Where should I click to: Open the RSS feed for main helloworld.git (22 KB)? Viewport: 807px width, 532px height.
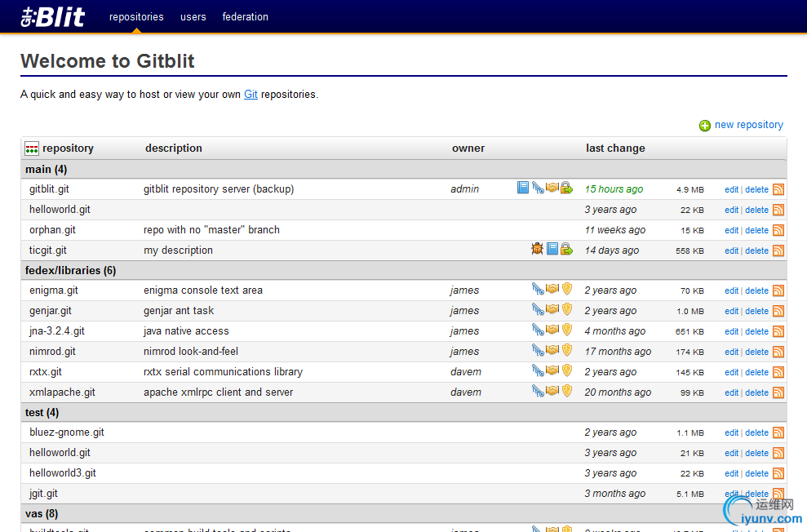778,210
